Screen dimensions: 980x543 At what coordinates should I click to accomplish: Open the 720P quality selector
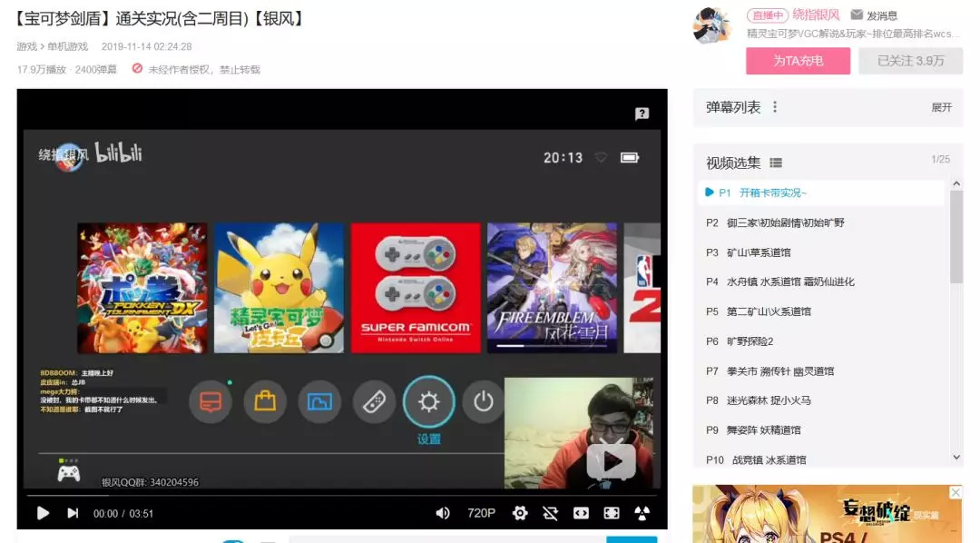[481, 514]
